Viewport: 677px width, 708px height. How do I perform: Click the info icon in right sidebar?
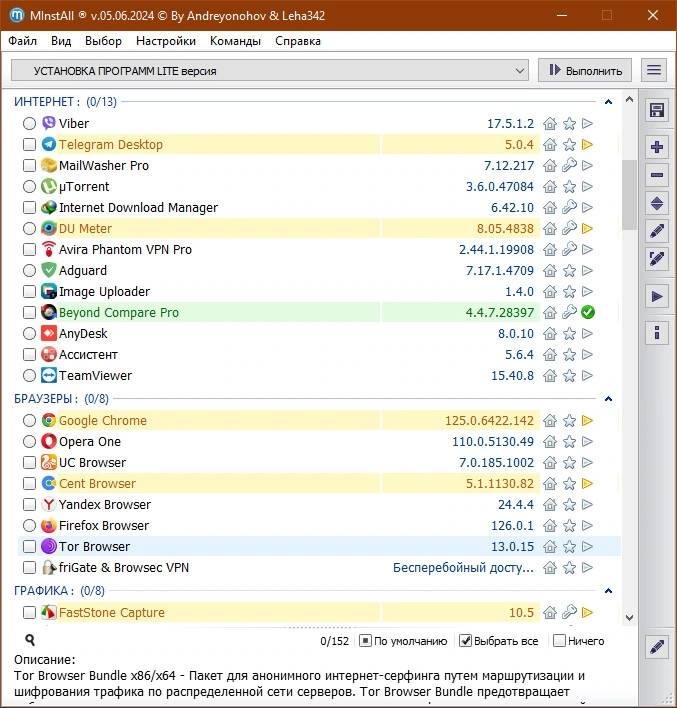pyautogui.click(x=657, y=333)
